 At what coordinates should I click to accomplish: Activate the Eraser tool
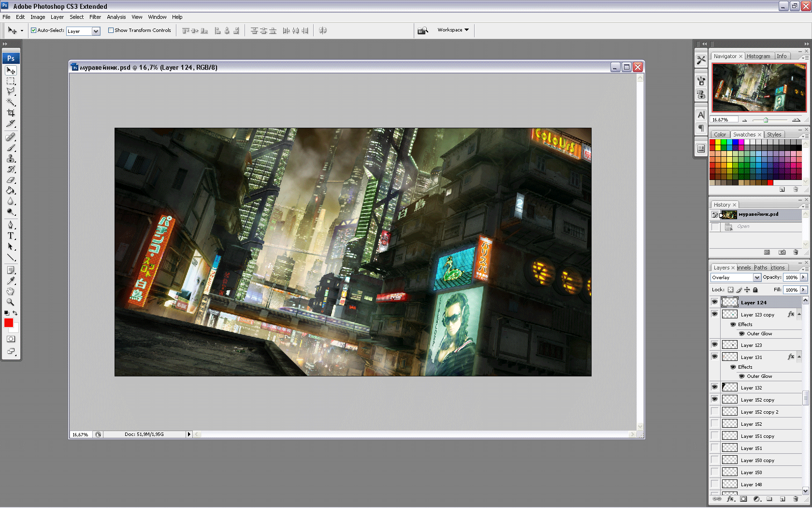point(11,180)
